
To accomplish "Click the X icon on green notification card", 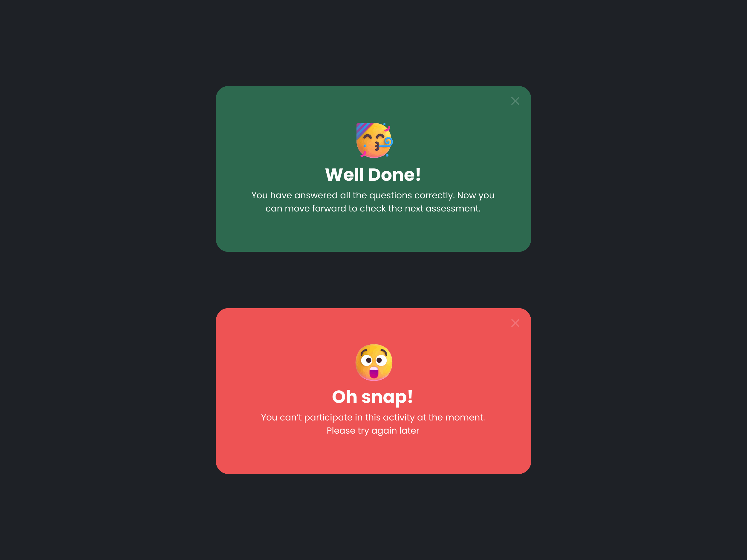I will [515, 101].
